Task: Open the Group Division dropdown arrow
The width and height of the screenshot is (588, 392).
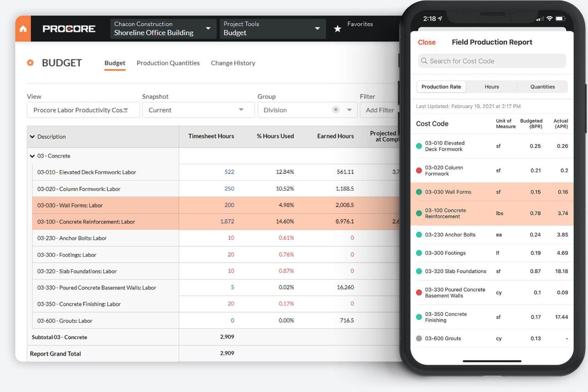Action: tap(349, 110)
